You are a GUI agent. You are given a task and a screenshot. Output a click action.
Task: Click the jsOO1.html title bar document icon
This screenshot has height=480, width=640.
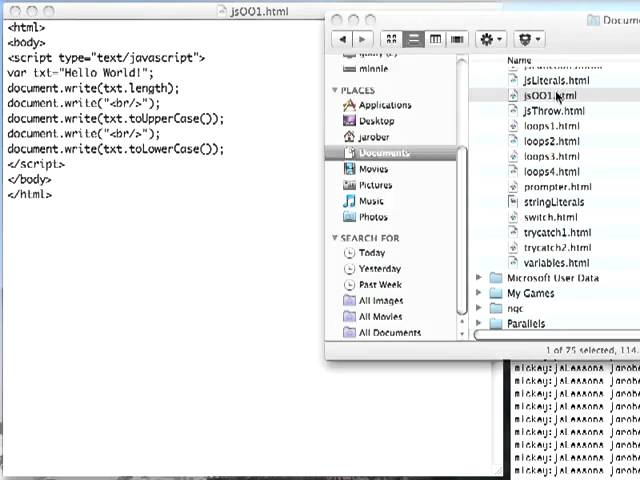click(222, 11)
